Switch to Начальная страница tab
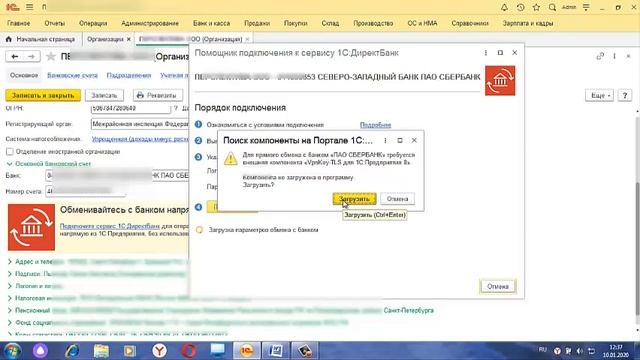Viewport: 640px width, 360px height. 45,39
